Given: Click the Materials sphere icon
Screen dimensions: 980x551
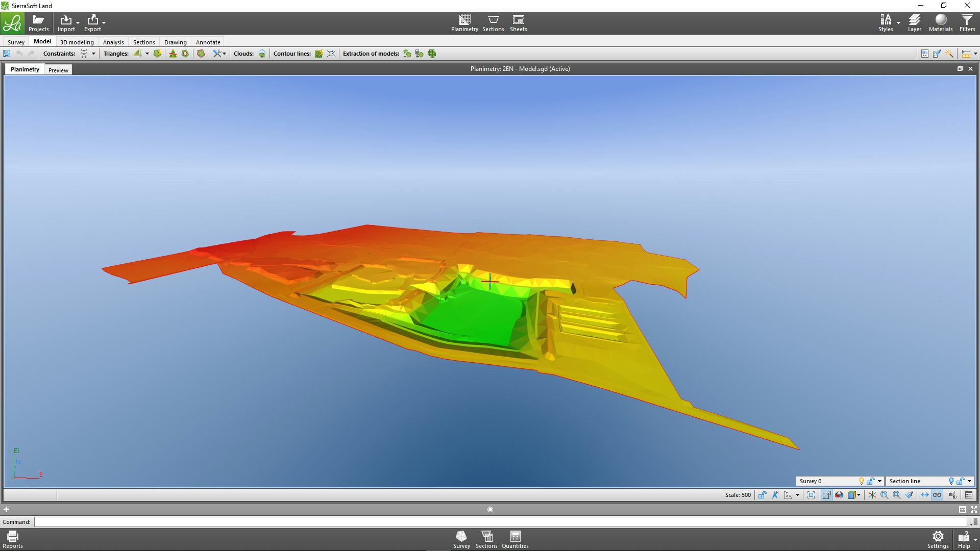Looking at the screenshot, I should coord(940,20).
